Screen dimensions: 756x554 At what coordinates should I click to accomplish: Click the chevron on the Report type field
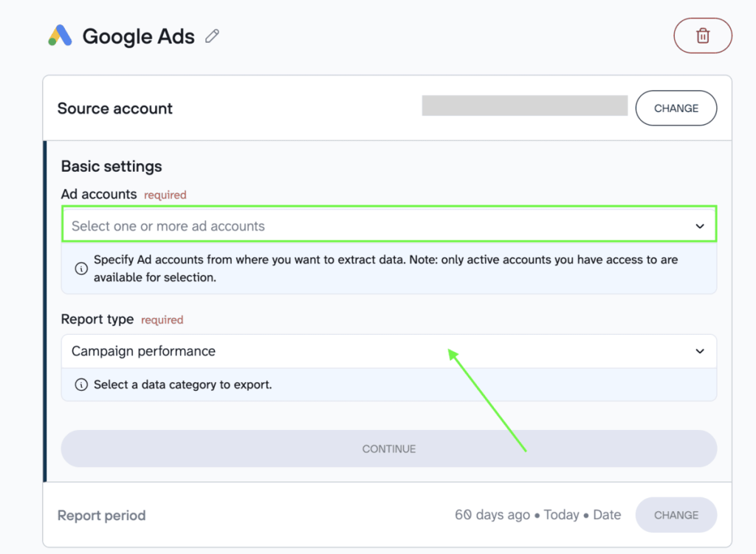point(700,351)
